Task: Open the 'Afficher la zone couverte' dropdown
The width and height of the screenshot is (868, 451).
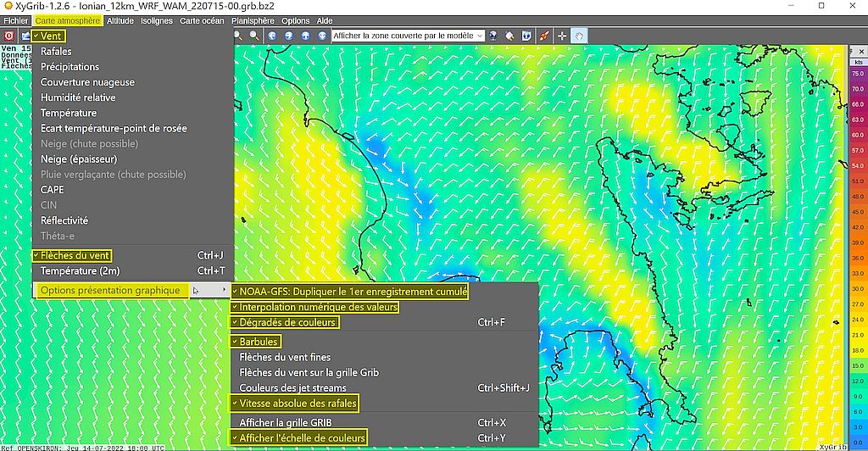Action: click(408, 36)
